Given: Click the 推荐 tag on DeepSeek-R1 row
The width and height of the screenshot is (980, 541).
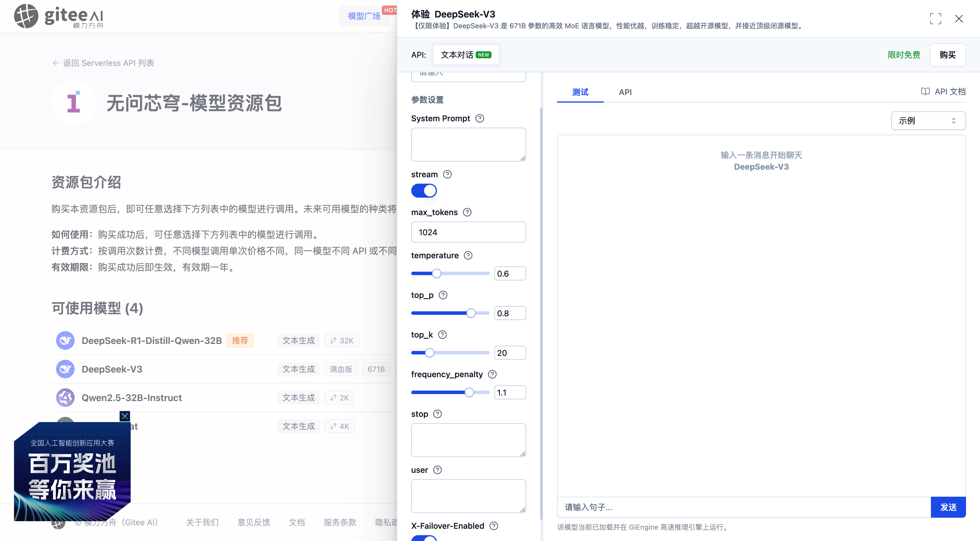Looking at the screenshot, I should [x=240, y=340].
